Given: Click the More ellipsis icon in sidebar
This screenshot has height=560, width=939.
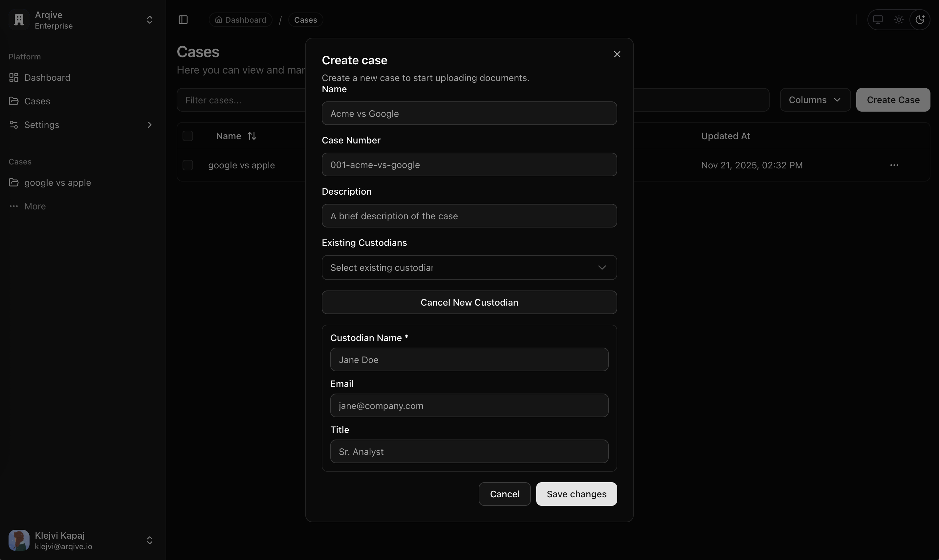Looking at the screenshot, I should click(14, 206).
